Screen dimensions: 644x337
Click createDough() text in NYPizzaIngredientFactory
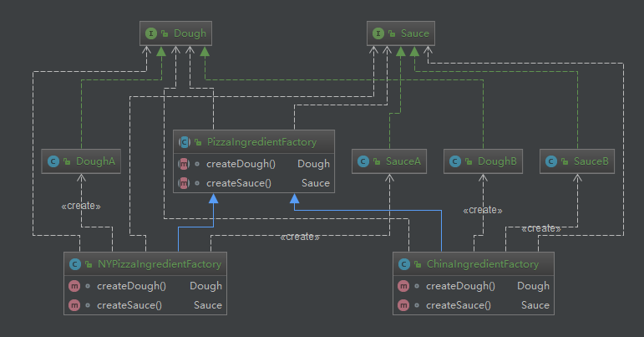[x=131, y=286]
